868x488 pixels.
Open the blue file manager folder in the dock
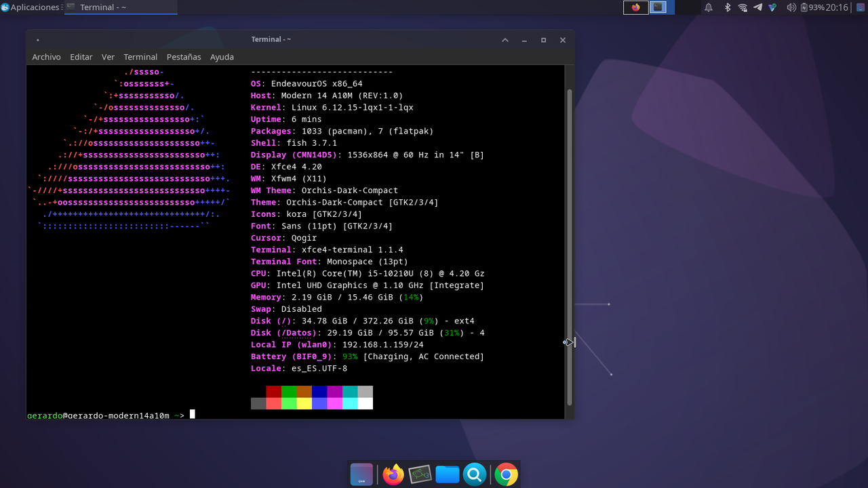[x=448, y=474]
